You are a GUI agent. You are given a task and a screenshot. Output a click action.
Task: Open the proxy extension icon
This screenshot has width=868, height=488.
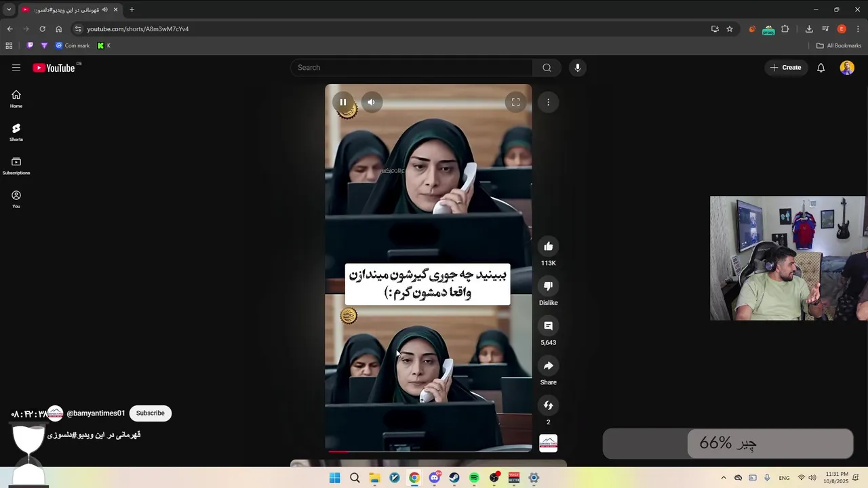pyautogui.click(x=768, y=29)
